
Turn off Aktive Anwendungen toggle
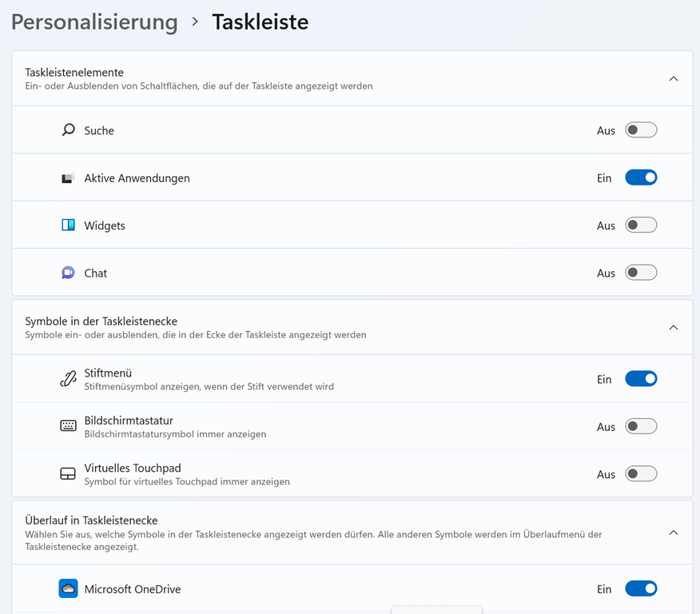click(641, 177)
